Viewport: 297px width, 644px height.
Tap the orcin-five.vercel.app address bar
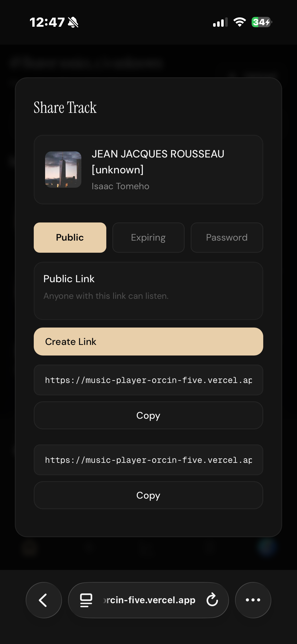coord(149,600)
